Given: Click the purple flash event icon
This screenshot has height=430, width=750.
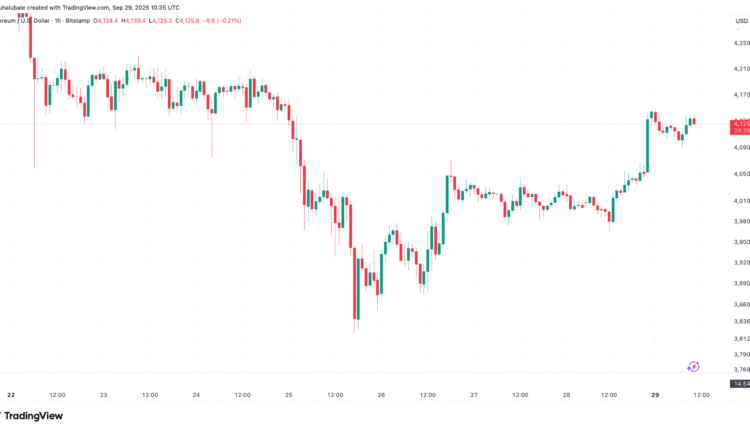Looking at the screenshot, I should click(x=694, y=367).
